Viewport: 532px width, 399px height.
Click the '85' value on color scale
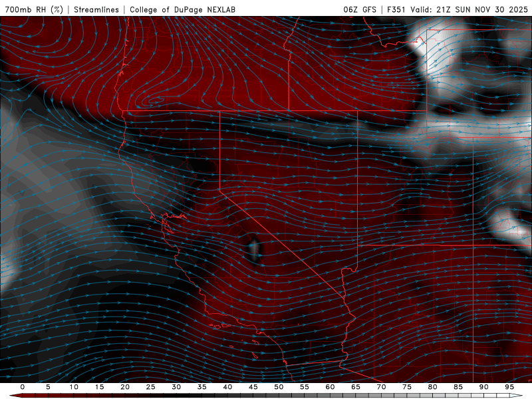[458, 387]
